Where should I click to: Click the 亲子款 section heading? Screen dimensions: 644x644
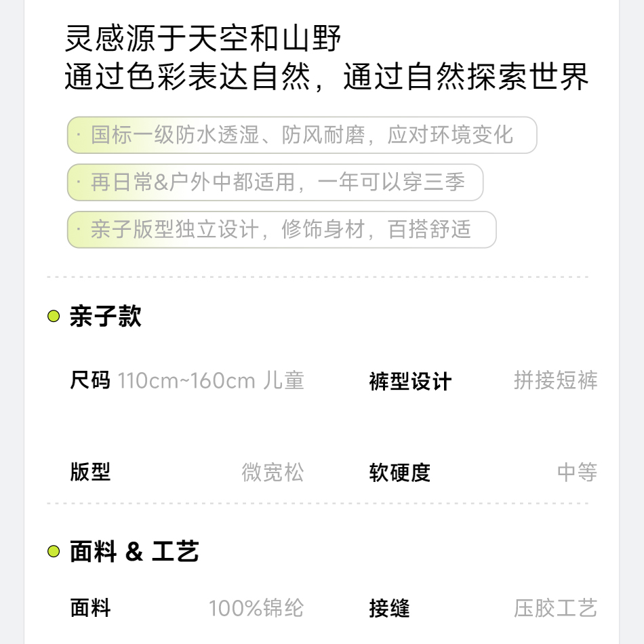(x=105, y=317)
